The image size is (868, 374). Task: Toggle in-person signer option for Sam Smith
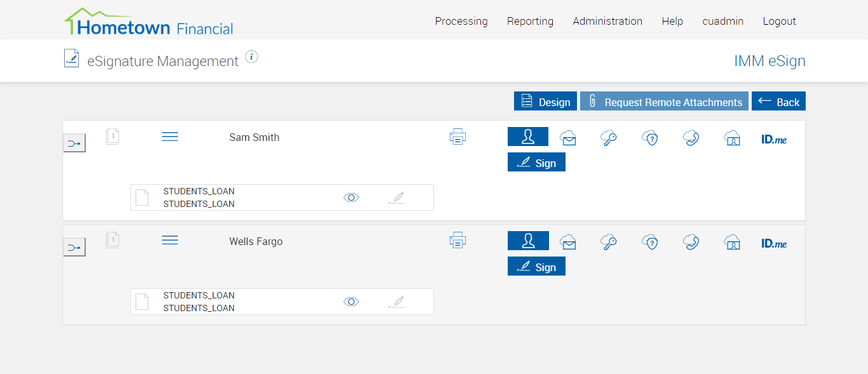click(527, 137)
